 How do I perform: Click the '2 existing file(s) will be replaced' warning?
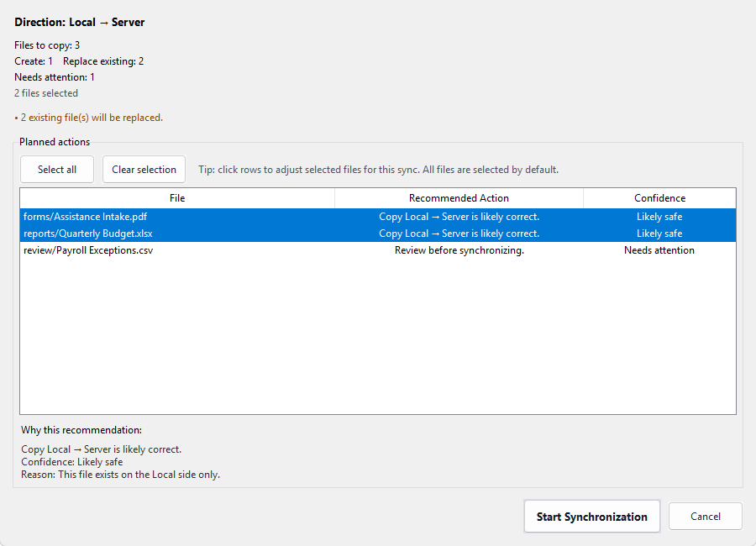point(89,118)
